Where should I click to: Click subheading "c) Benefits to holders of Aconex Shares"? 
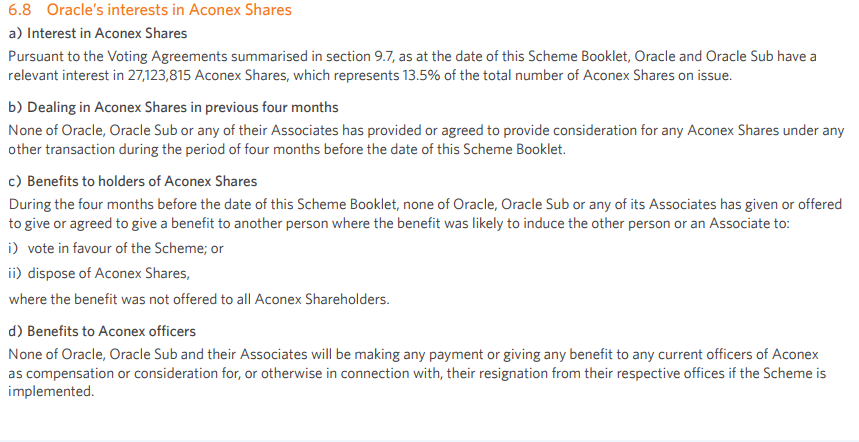[133, 181]
